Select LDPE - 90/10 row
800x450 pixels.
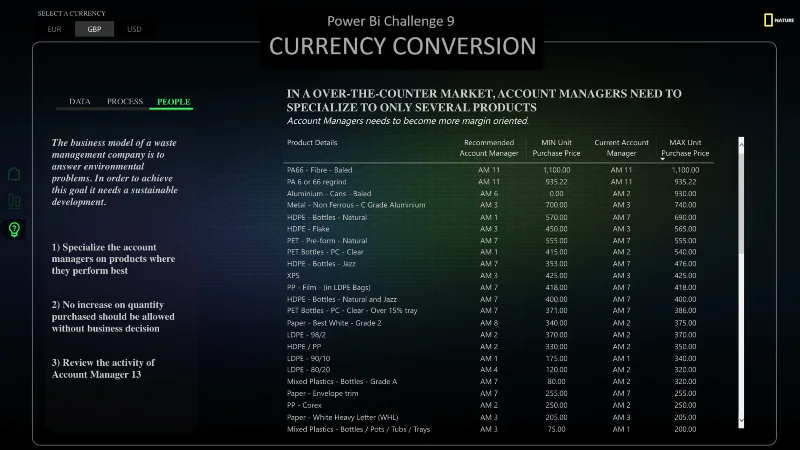[x=498, y=358]
